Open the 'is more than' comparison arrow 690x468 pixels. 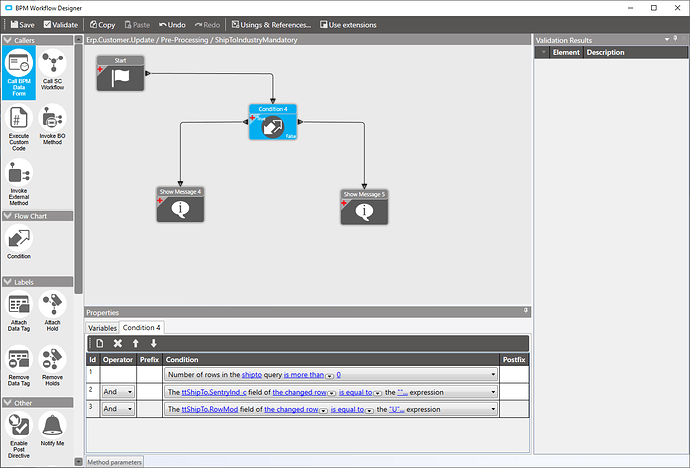[x=330, y=376]
